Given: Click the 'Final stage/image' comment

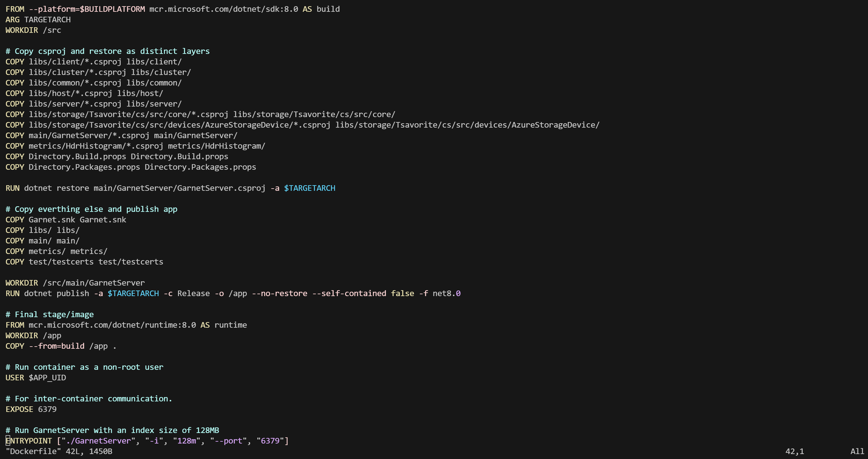Looking at the screenshot, I should pyautogui.click(x=50, y=314).
